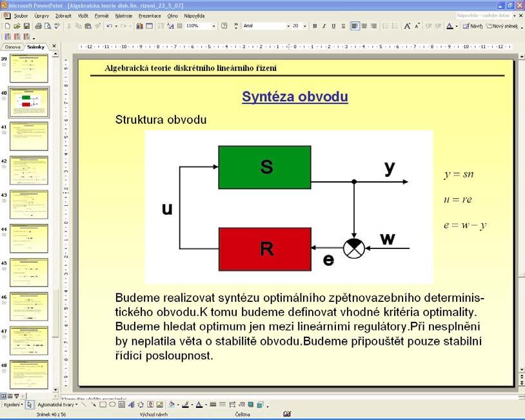The image size is (525, 420).
Task: Select the Oval drawing tool
Action: (x=112, y=405)
